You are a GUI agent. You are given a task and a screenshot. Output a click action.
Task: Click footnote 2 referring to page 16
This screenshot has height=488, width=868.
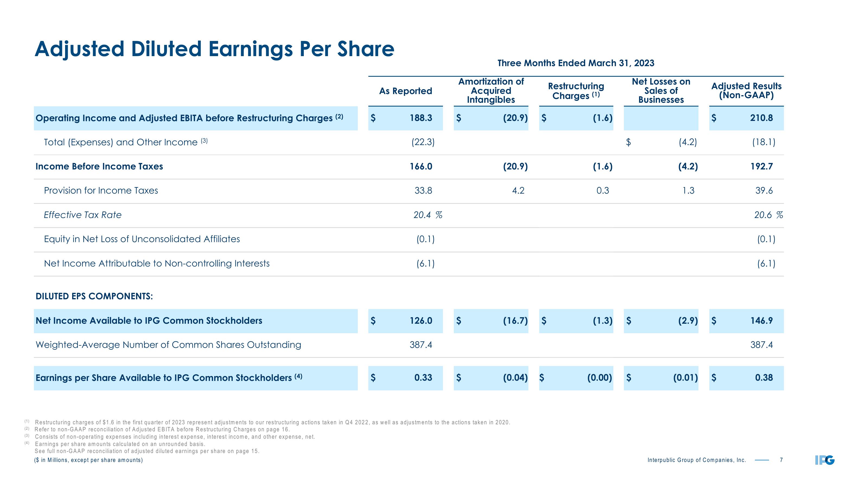click(x=157, y=429)
